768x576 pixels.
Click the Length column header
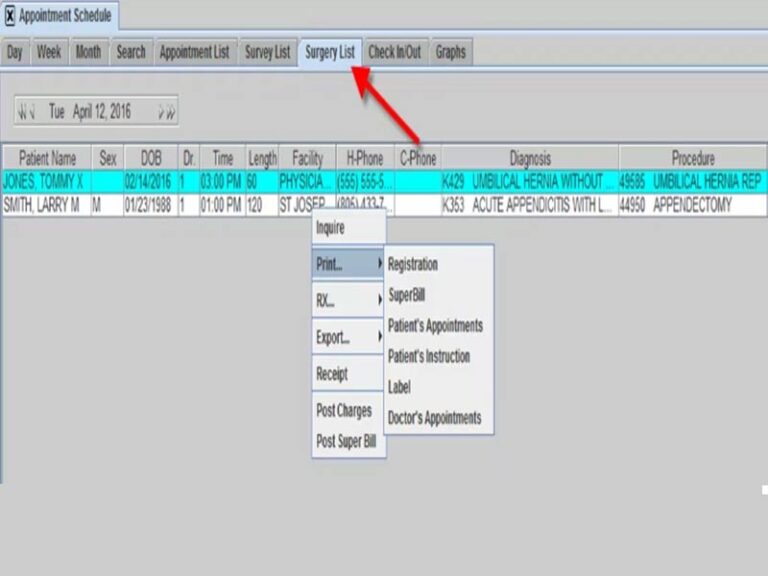pos(262,158)
